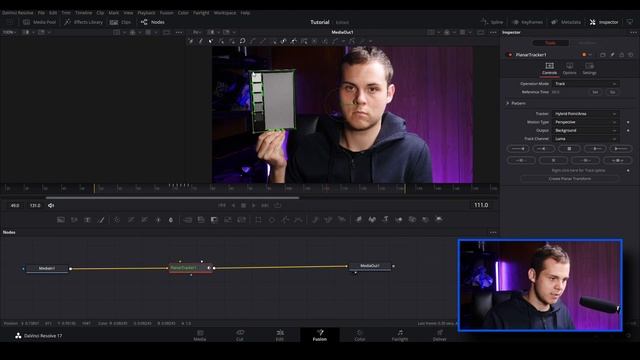Switch to the Deliver page
Screen dimensions: 640x360
click(x=440, y=335)
